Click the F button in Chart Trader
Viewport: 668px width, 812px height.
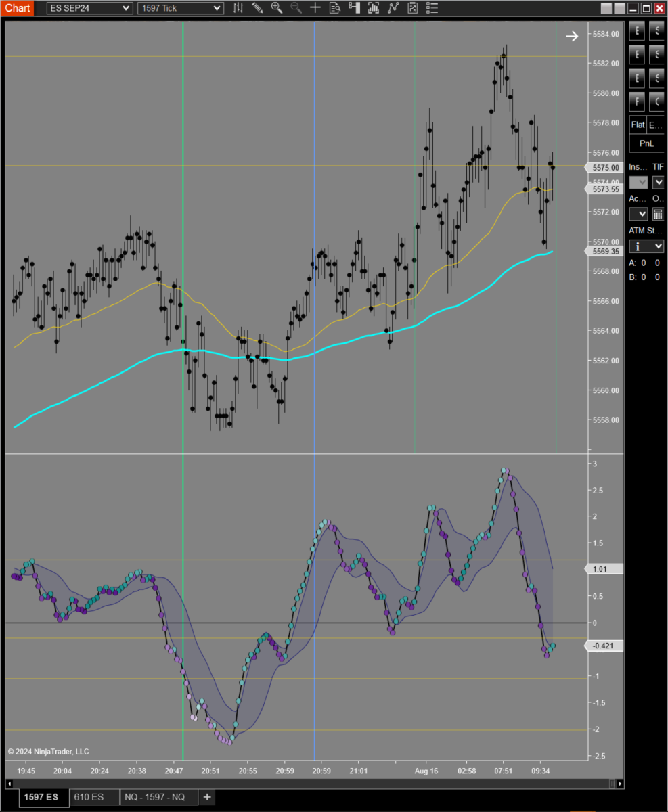click(x=637, y=101)
